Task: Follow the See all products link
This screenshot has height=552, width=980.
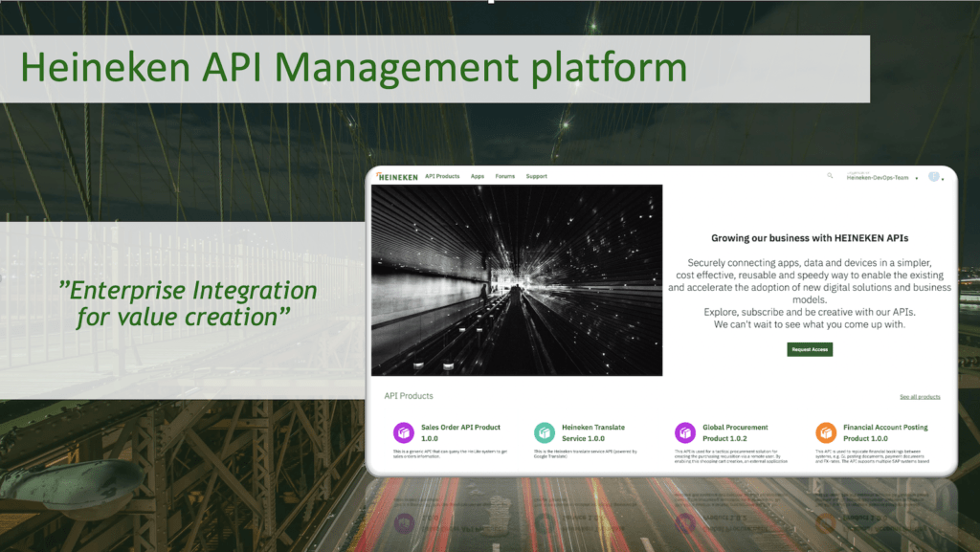Action: click(x=920, y=396)
